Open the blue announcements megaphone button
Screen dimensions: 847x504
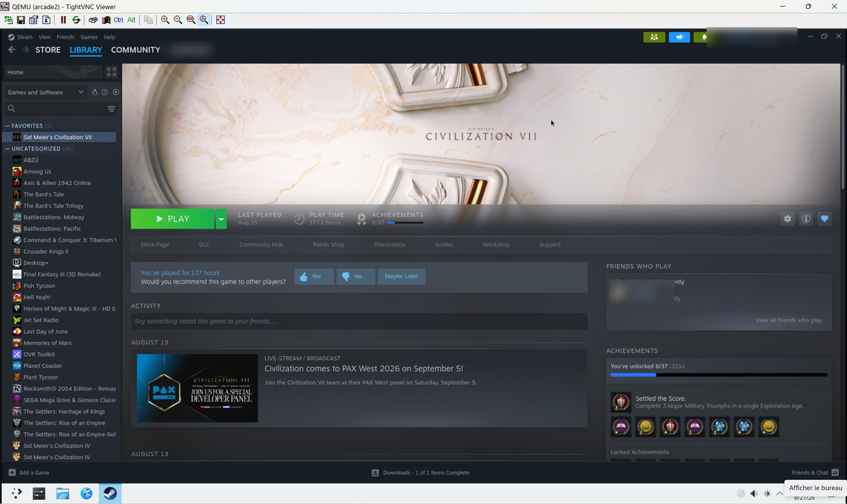(x=679, y=37)
